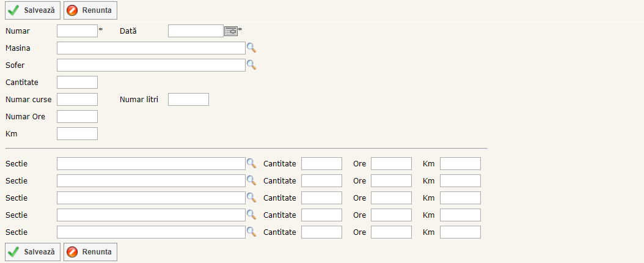Select the Masina text box
644x263 pixels.
[x=151, y=48]
